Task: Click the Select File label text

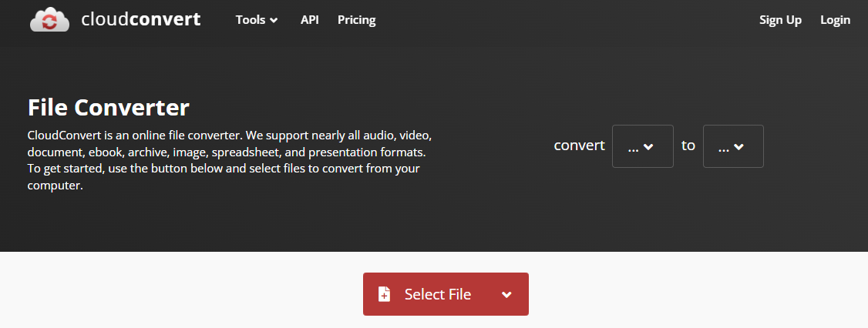Action: 437,294
